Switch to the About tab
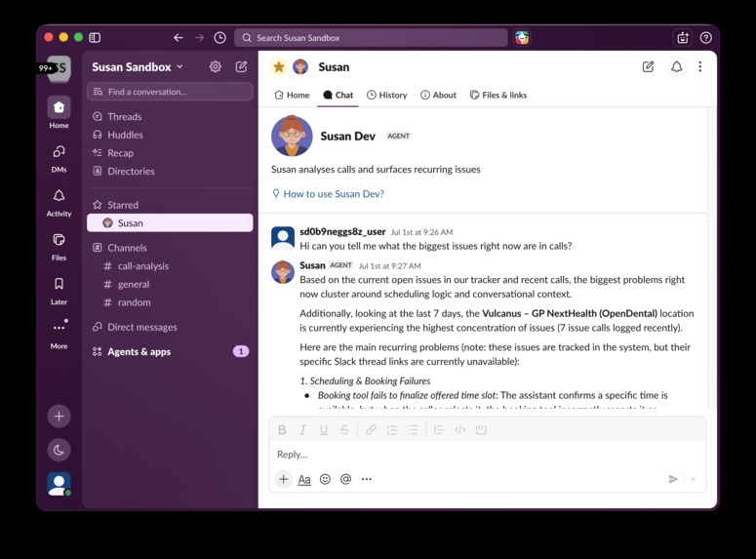 [x=438, y=95]
